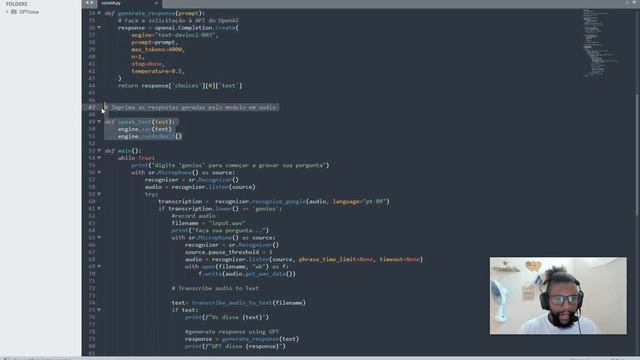Click line number 47 in gutter
This screenshot has width=640, height=360.
point(92,107)
